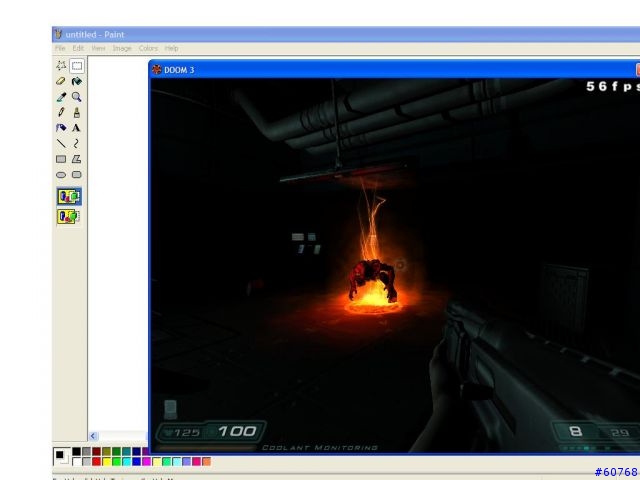640x480 pixels.
Task: Pick the dark gray color swatch
Action: [86, 451]
